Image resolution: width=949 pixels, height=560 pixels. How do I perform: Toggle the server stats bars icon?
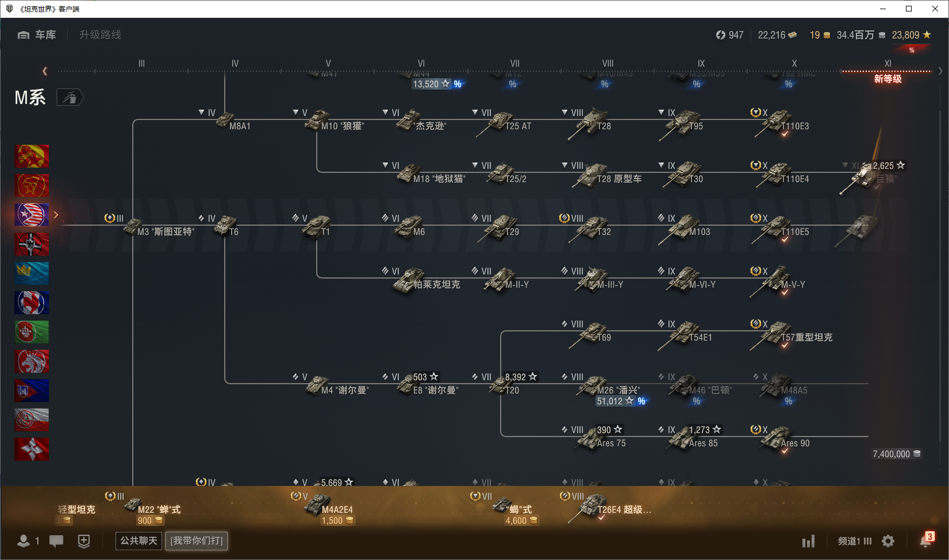(808, 541)
